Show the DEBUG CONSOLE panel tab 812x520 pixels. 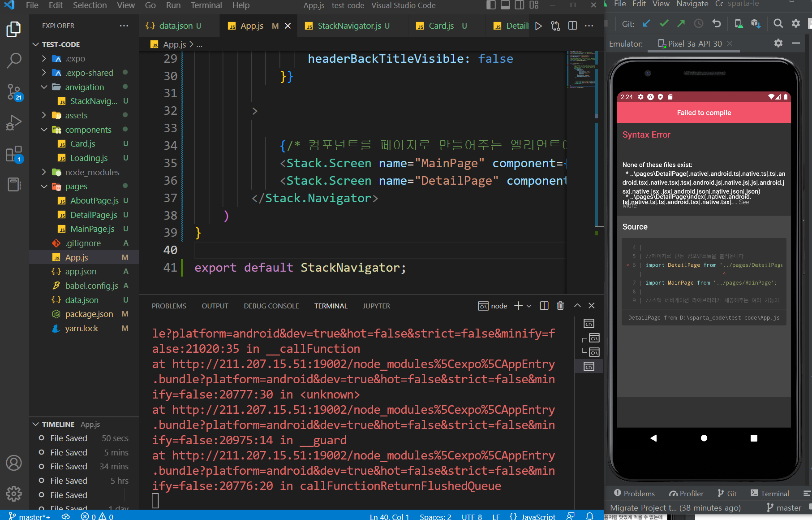pos(271,306)
